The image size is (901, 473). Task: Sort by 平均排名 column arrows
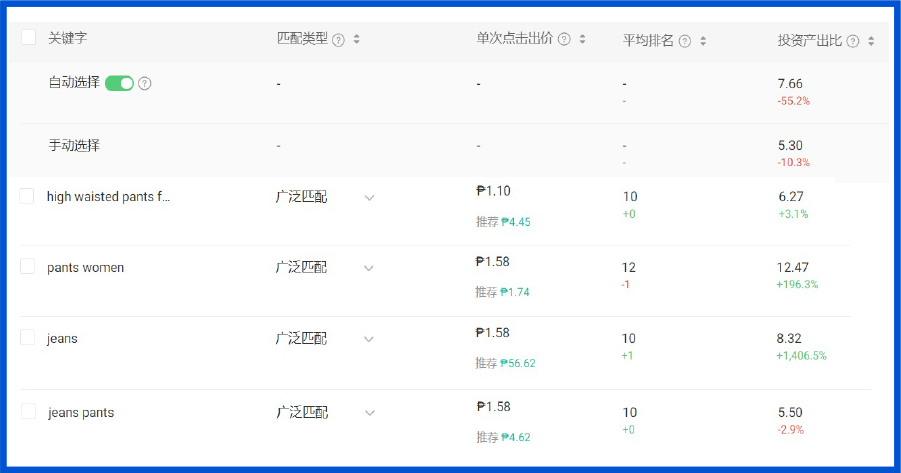pyautogui.click(x=703, y=41)
